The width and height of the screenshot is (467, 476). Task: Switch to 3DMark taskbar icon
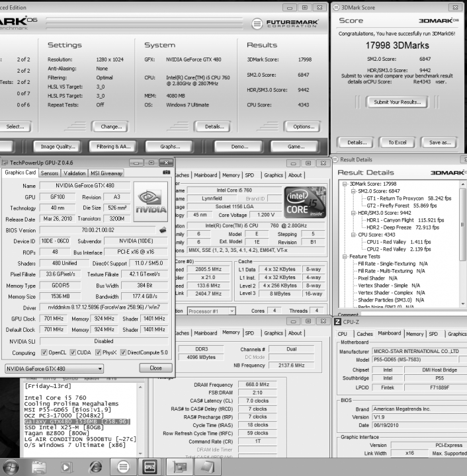[123, 467]
